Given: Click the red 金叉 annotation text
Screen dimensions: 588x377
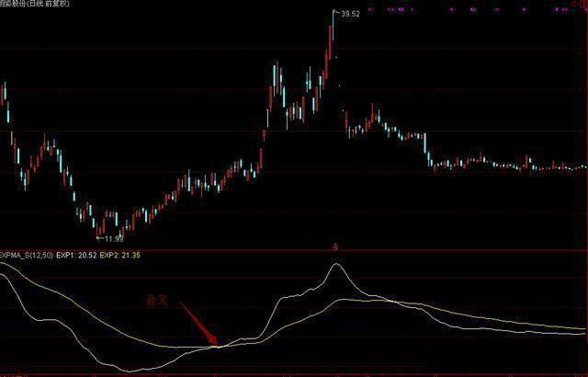Looking at the screenshot, I should (157, 300).
